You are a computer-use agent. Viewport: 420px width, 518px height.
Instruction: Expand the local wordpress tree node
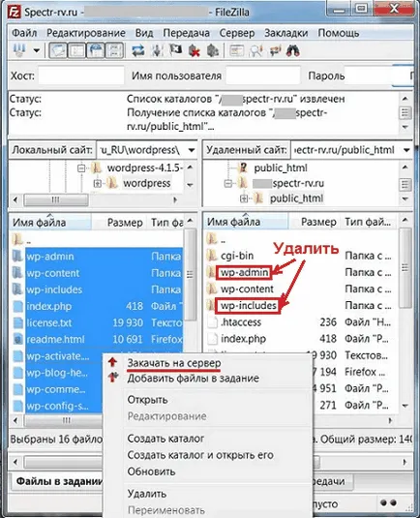coord(97,183)
